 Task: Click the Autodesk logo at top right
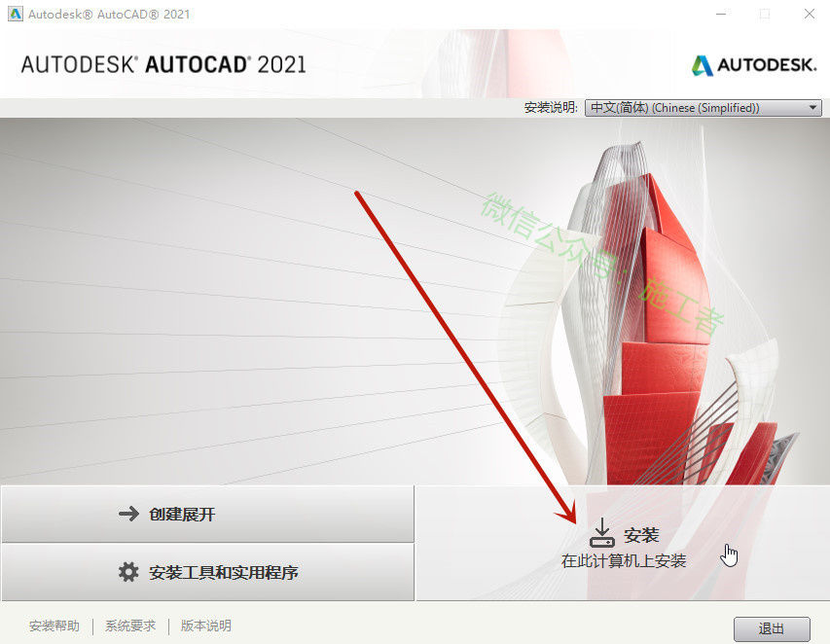[754, 65]
